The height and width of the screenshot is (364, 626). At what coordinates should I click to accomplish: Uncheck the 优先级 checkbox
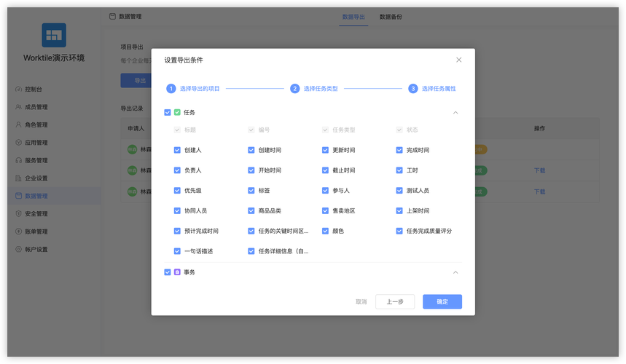pyautogui.click(x=177, y=191)
